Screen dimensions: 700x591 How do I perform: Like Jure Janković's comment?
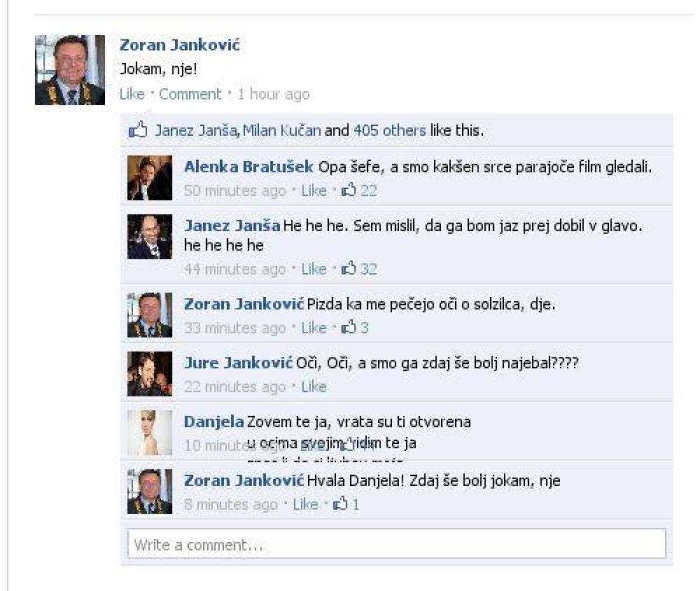click(x=314, y=386)
